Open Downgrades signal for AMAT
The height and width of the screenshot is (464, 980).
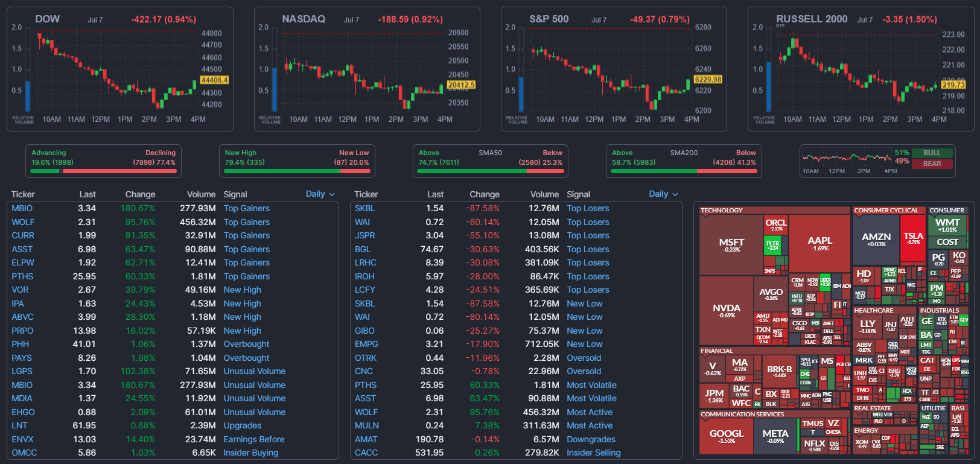pyautogui.click(x=591, y=439)
